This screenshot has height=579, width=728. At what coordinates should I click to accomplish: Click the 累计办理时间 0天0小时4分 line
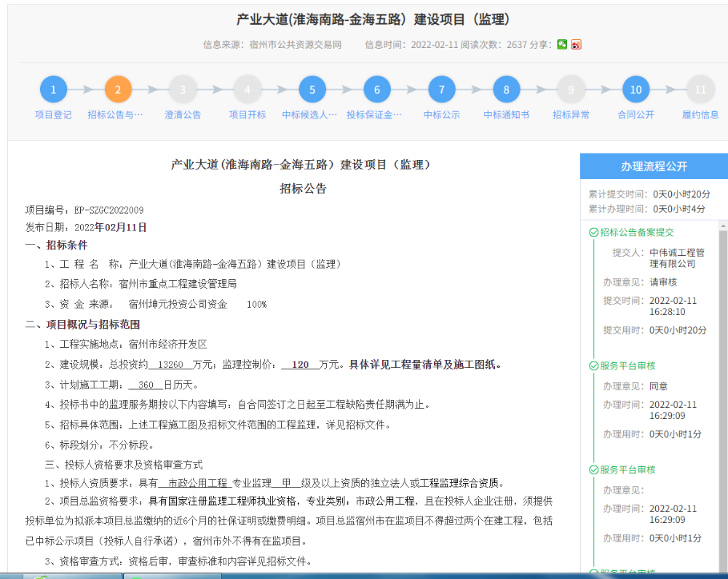pos(646,209)
